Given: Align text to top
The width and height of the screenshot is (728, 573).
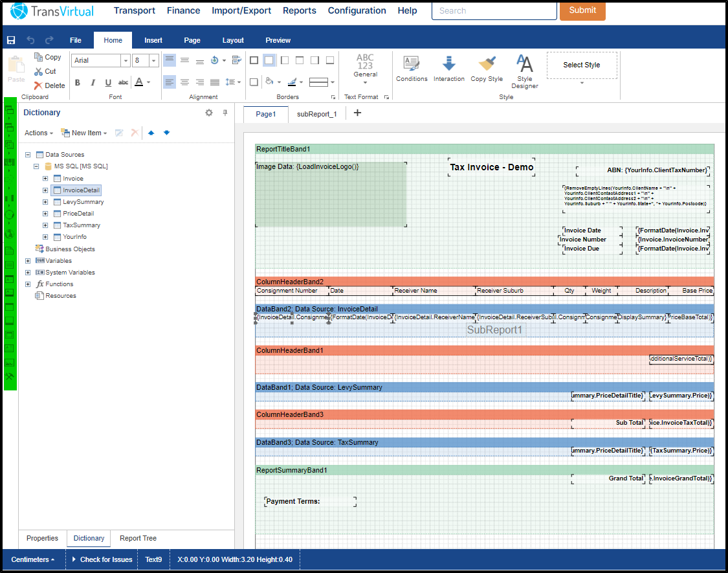Looking at the screenshot, I should 170,60.
